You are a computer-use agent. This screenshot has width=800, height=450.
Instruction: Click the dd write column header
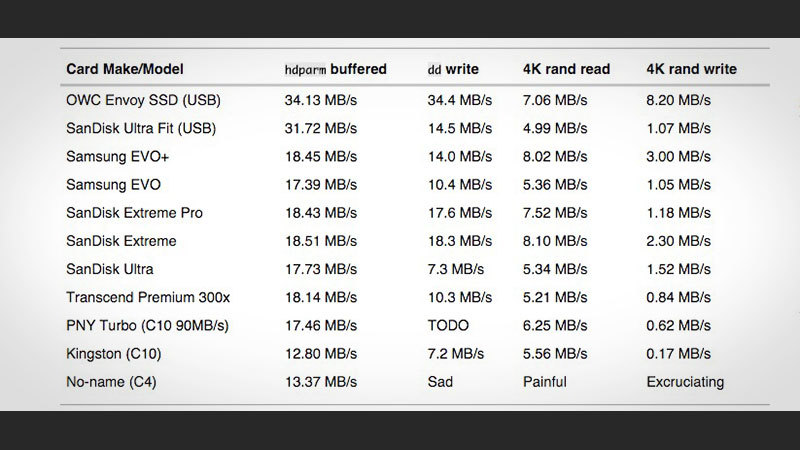(x=453, y=70)
